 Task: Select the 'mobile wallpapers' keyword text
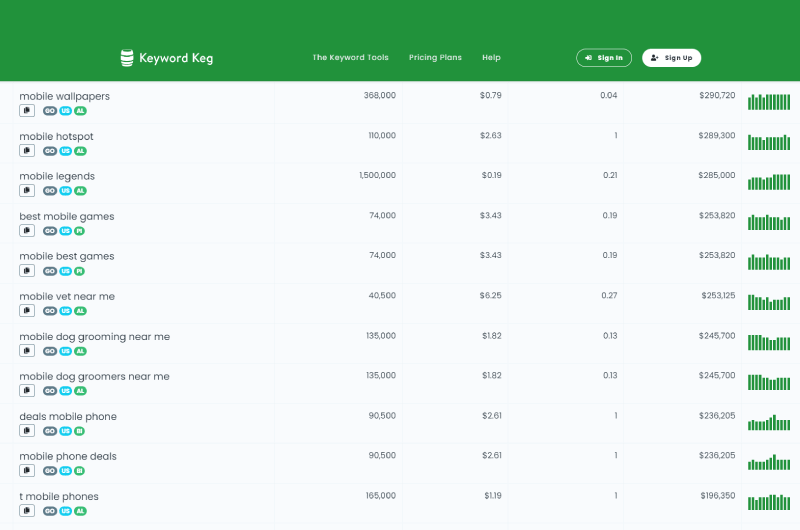point(64,96)
